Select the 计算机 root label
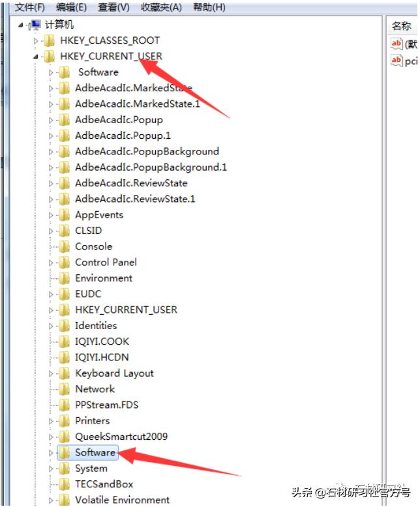The image size is (420, 507). pos(59,25)
